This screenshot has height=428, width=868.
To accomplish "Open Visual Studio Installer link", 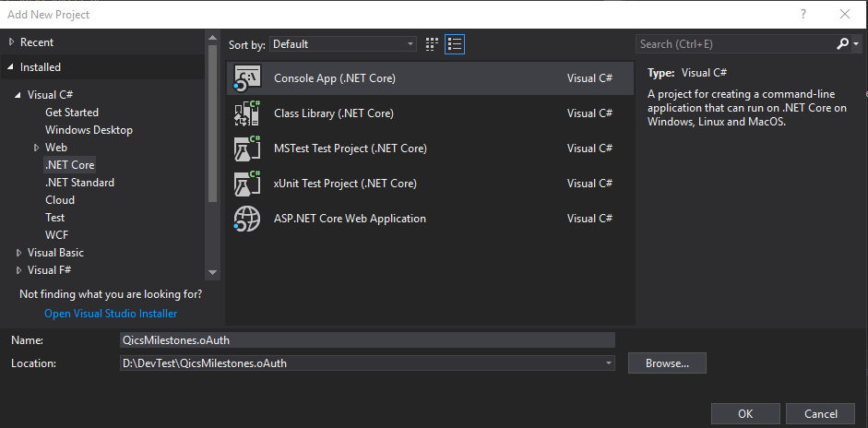I will pyautogui.click(x=111, y=314).
